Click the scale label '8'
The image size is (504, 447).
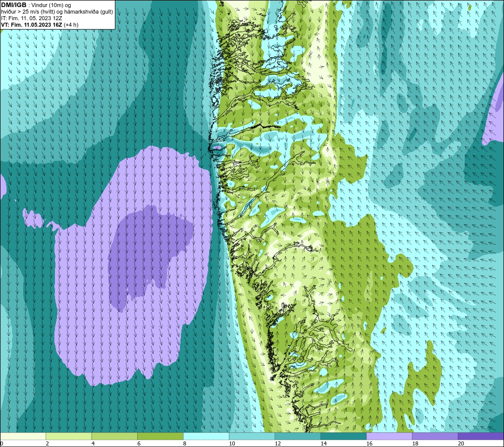click(x=184, y=443)
